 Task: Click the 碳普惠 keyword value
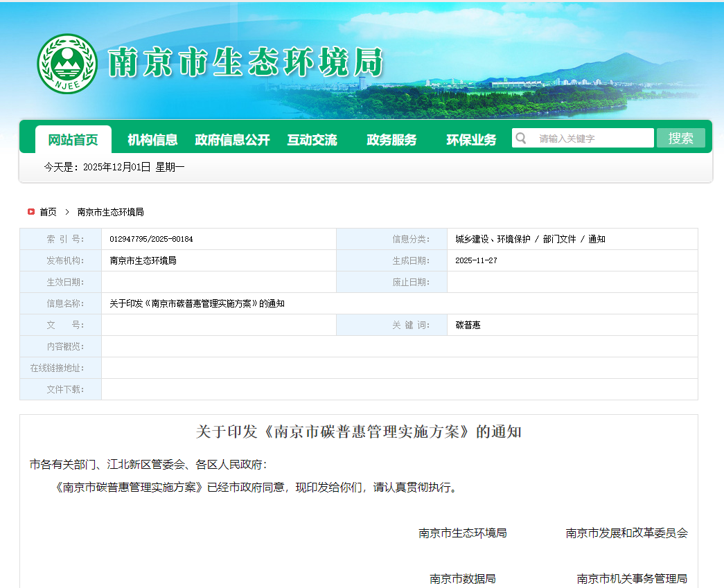[x=468, y=325]
